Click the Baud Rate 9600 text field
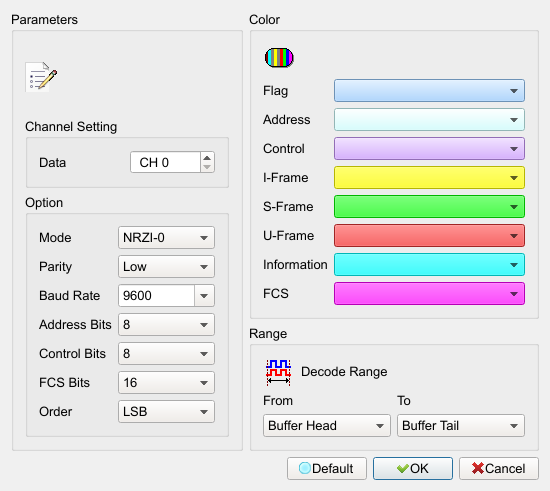This screenshot has height=491, width=550. [156, 296]
